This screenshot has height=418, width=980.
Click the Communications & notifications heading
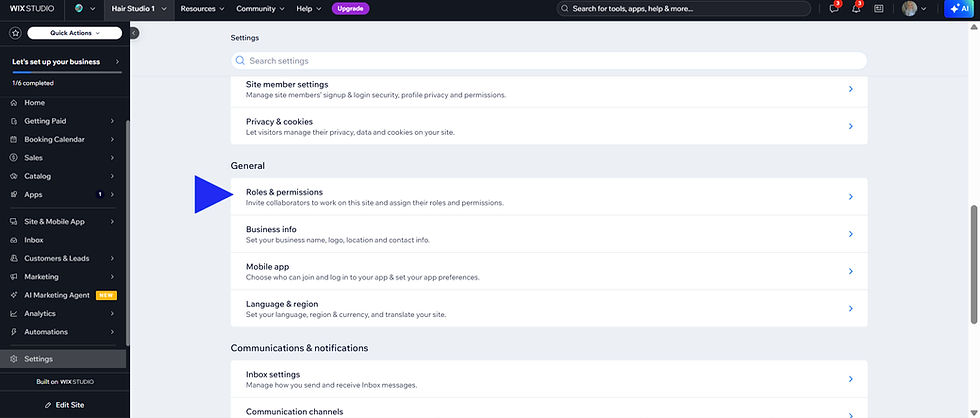point(299,348)
